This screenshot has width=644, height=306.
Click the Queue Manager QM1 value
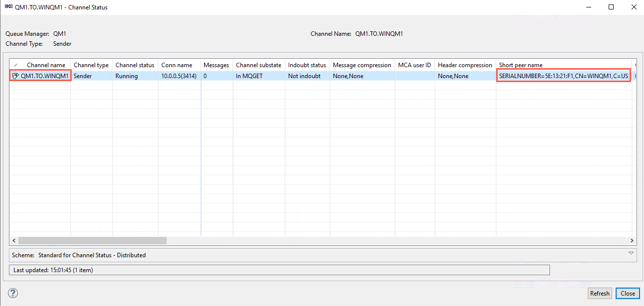pyautogui.click(x=60, y=34)
